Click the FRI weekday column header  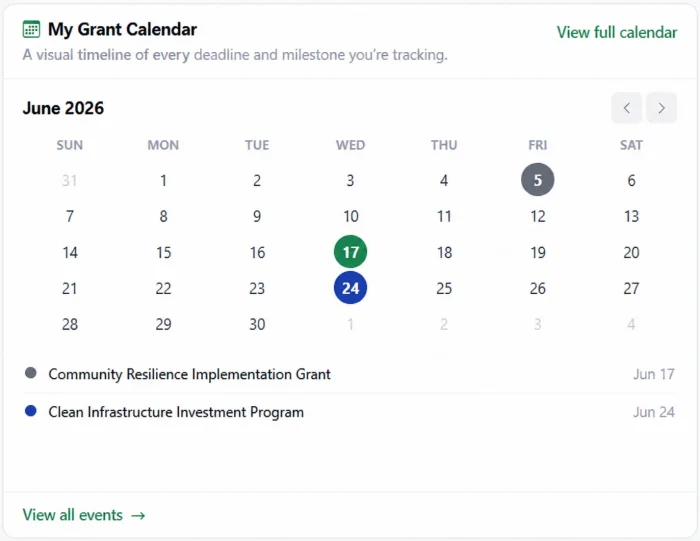click(x=538, y=145)
